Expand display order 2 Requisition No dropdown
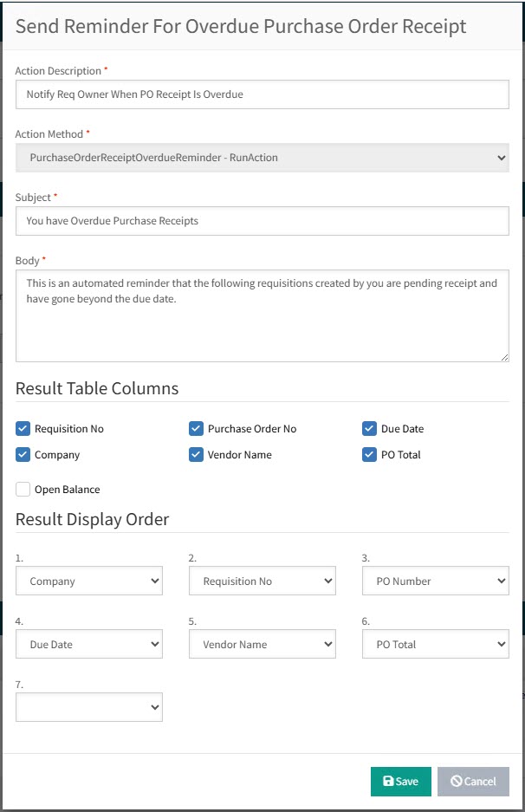This screenshot has height=812, width=525. (262, 581)
